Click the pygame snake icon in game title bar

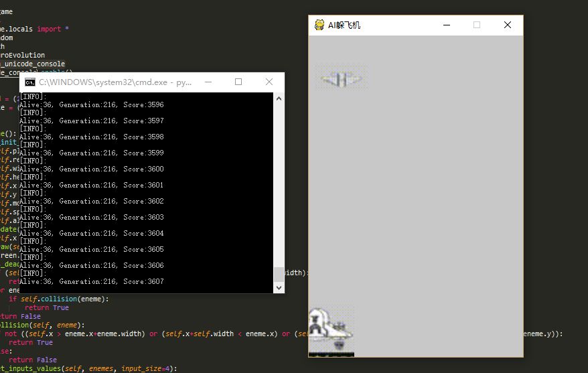coord(319,25)
